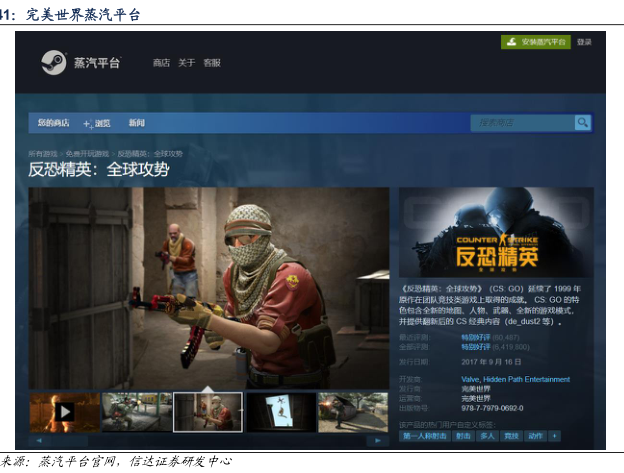
Task: Click the left arrow of the thumbnail scrollbar
Action: [x=39, y=439]
